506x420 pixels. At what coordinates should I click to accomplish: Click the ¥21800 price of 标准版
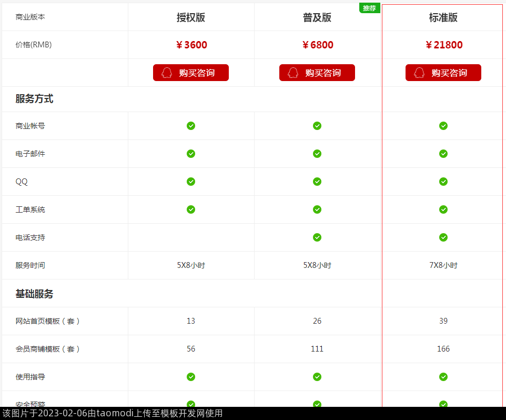click(x=443, y=45)
